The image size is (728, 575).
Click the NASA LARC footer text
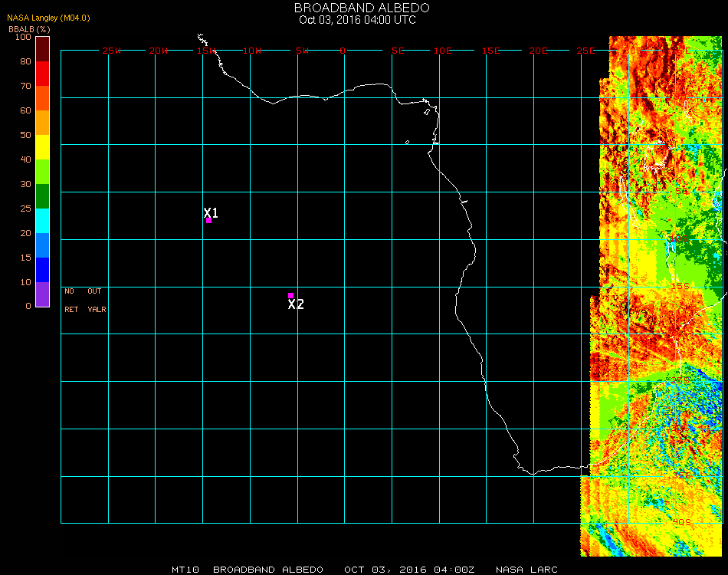526,570
